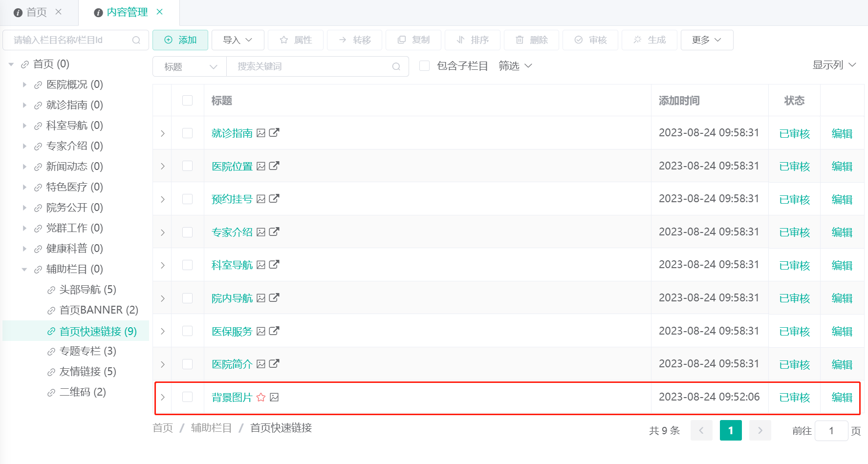Click the 排序 (Sort) icon
The width and height of the screenshot is (868, 464).
(x=461, y=40)
